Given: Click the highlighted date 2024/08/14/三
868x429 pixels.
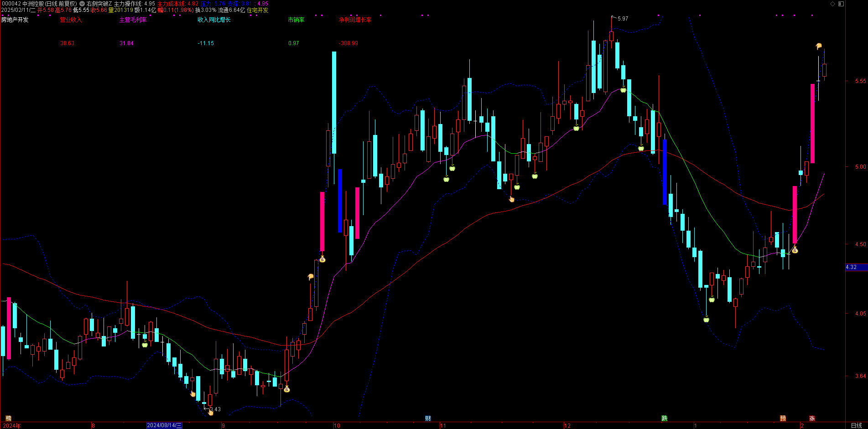Looking at the screenshot, I should [164, 425].
